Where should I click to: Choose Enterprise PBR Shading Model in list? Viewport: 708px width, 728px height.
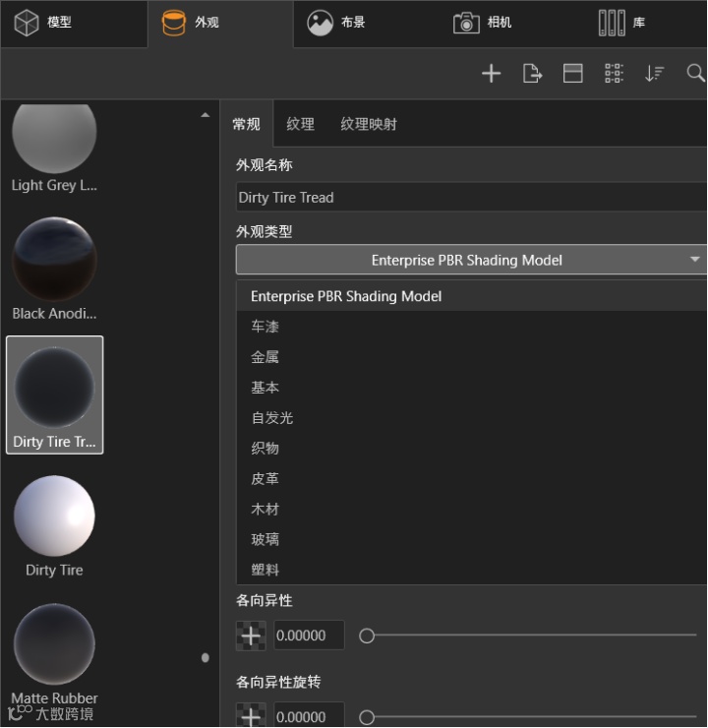(471, 296)
